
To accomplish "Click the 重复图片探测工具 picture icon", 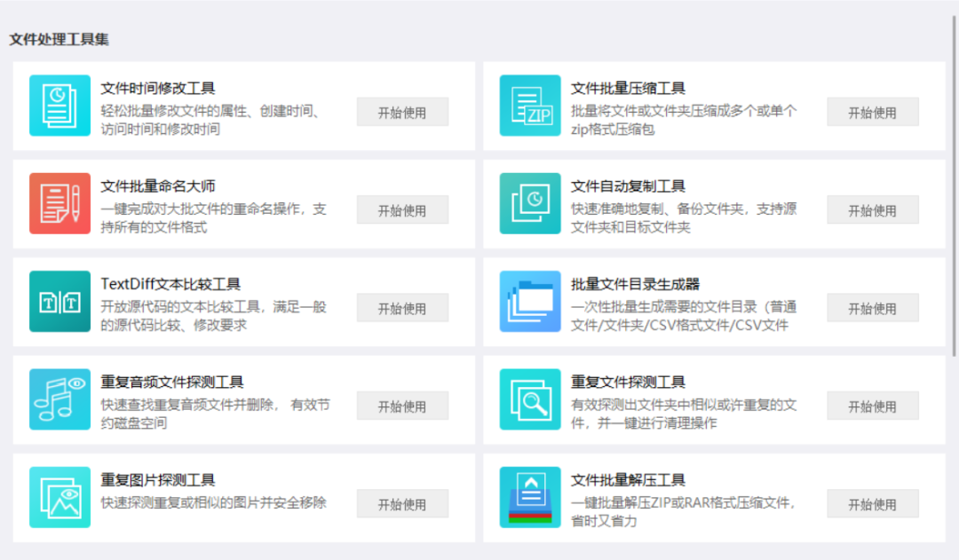I will pyautogui.click(x=59, y=496).
